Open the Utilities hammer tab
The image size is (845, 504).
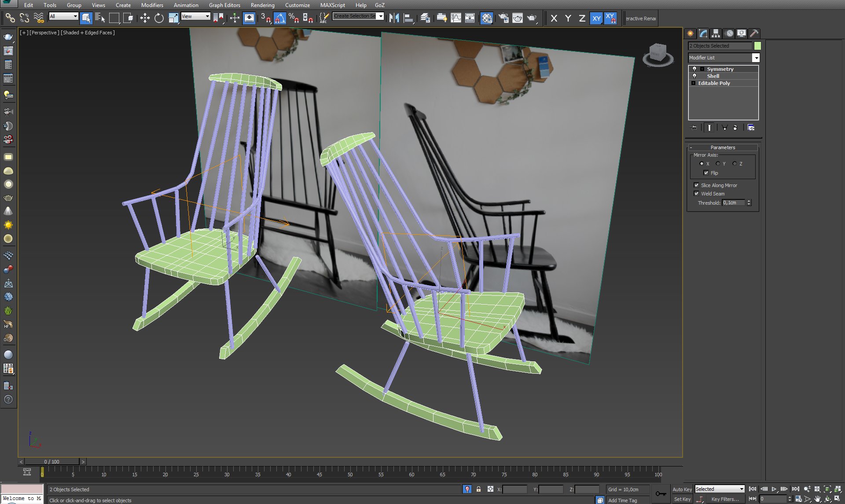coord(754,33)
